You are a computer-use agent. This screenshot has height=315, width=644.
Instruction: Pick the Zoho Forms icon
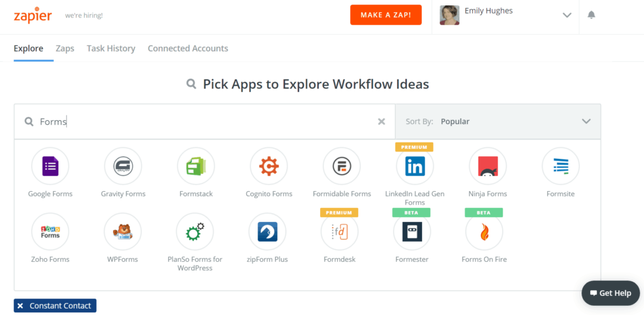pyautogui.click(x=50, y=232)
